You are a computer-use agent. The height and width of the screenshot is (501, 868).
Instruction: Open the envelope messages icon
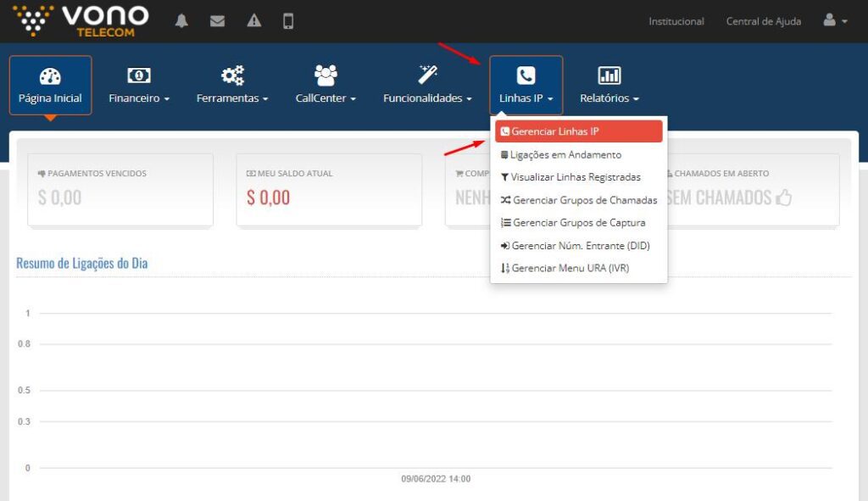(217, 21)
